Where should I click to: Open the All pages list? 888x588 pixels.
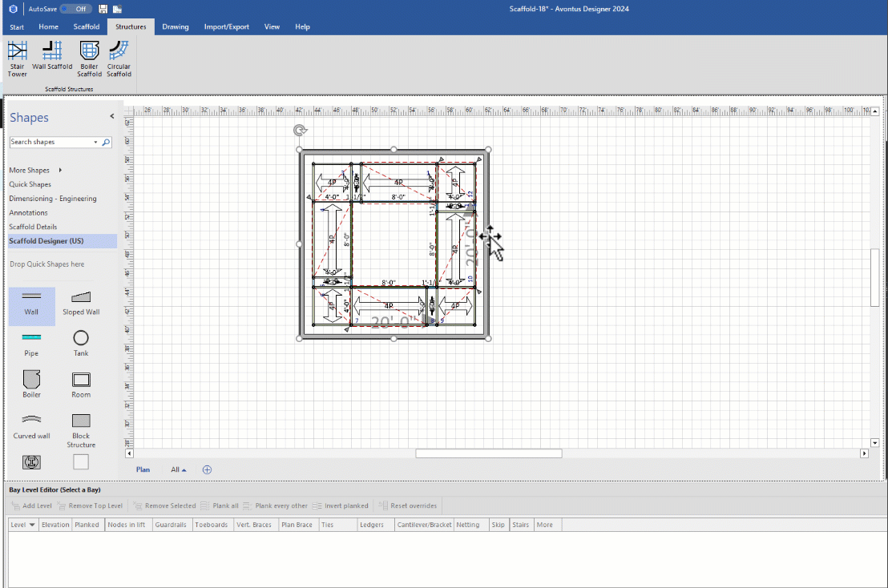point(178,469)
